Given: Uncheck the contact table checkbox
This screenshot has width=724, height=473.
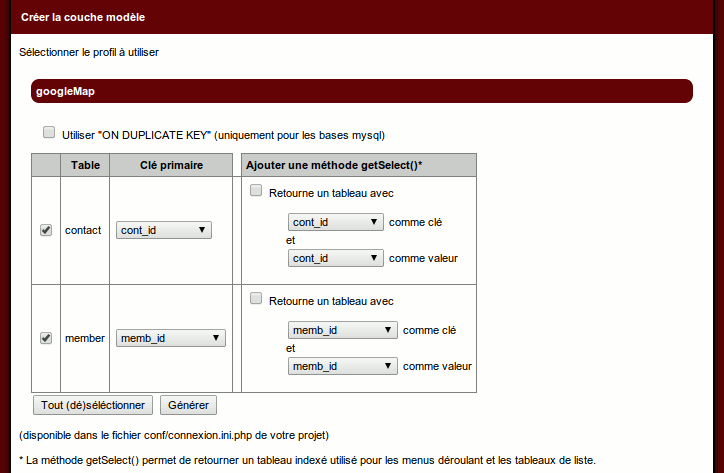Looking at the screenshot, I should point(46,230).
